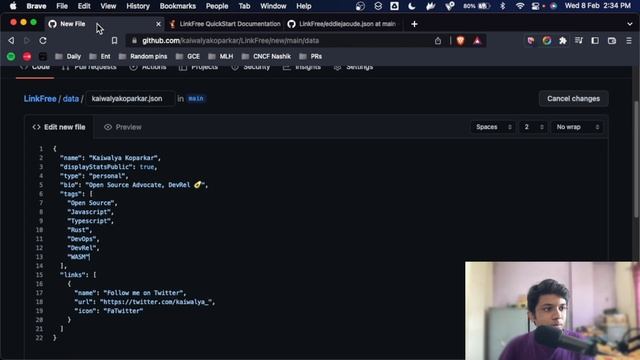Open the Pull requests tab
This screenshot has width=640, height=360.
coord(89,67)
